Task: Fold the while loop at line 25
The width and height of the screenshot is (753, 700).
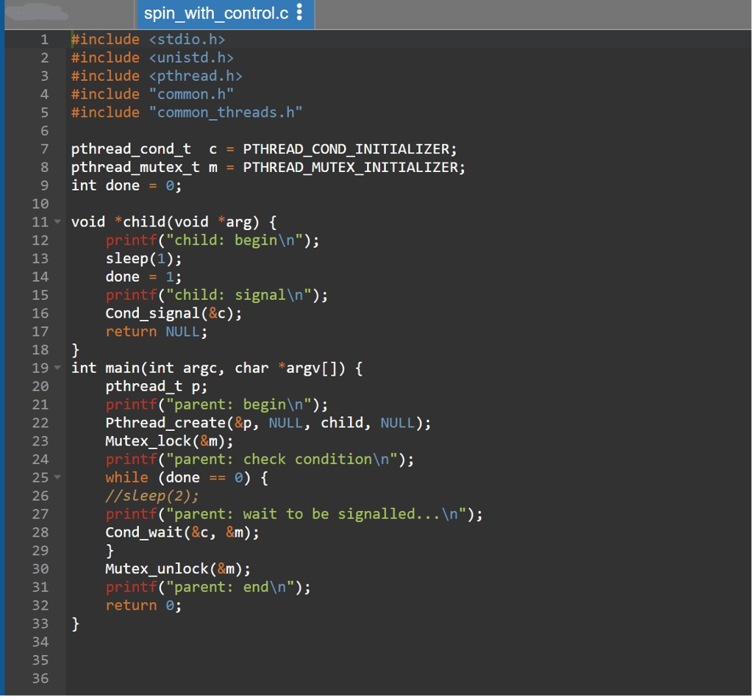Action: pyautogui.click(x=57, y=477)
